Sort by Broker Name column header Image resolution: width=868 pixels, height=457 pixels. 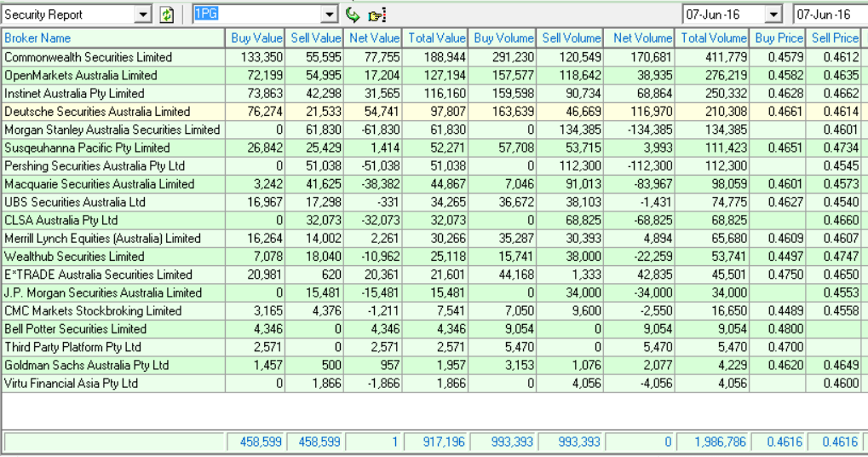pos(113,38)
